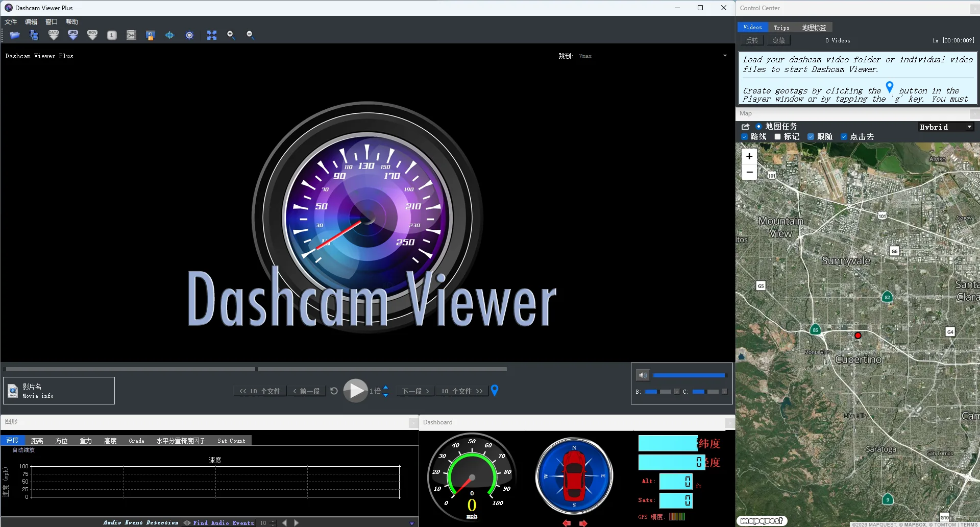Export DATA with the toolbar arrow icon
Viewport: 980px width, 527px height.
[x=54, y=35]
